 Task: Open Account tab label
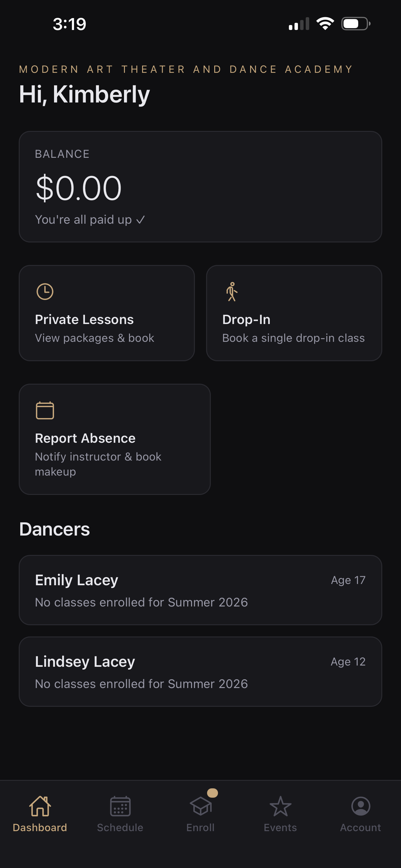click(361, 828)
